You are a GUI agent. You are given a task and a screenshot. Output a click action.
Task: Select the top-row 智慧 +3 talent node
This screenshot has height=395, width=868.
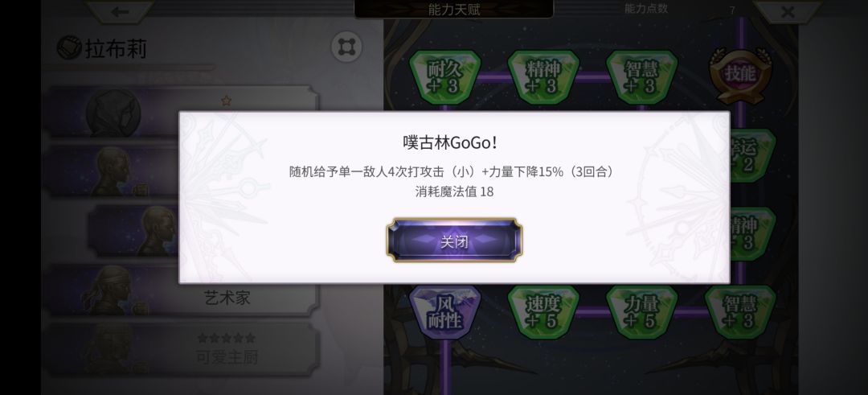click(641, 77)
